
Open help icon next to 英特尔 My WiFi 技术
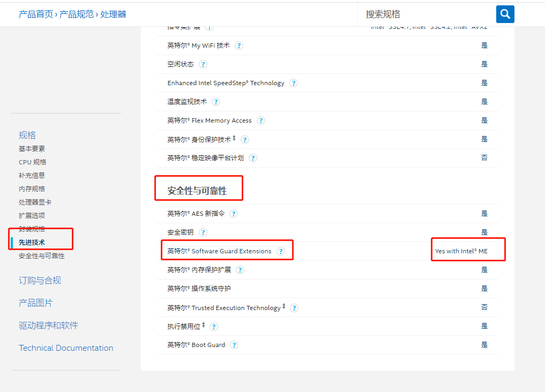[x=239, y=46]
